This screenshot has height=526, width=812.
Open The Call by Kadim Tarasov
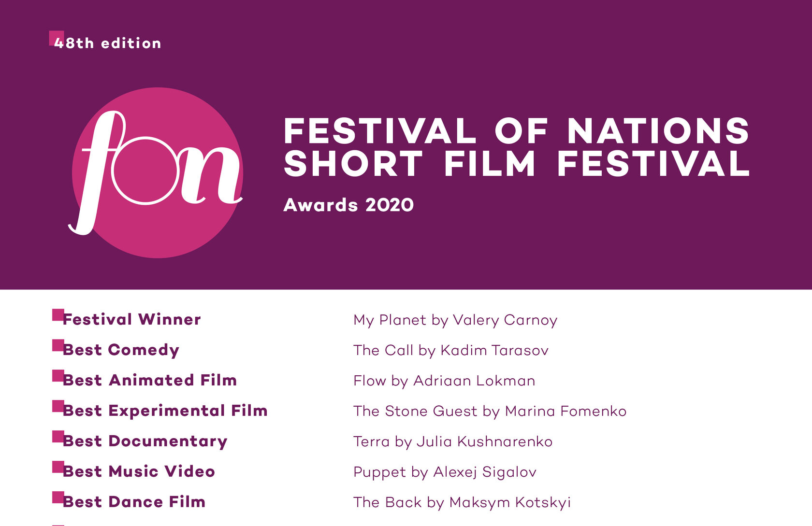tap(451, 351)
